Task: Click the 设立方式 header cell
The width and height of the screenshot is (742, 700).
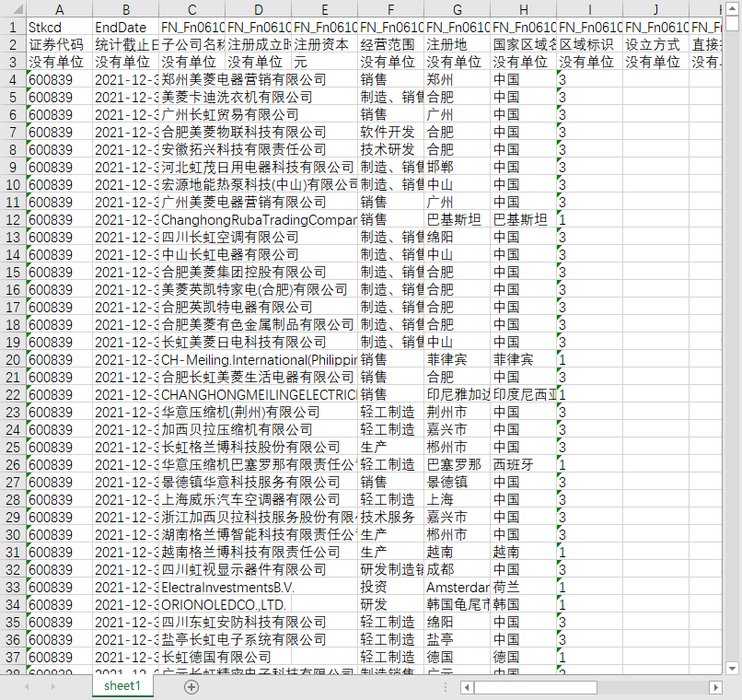Action: click(x=655, y=44)
